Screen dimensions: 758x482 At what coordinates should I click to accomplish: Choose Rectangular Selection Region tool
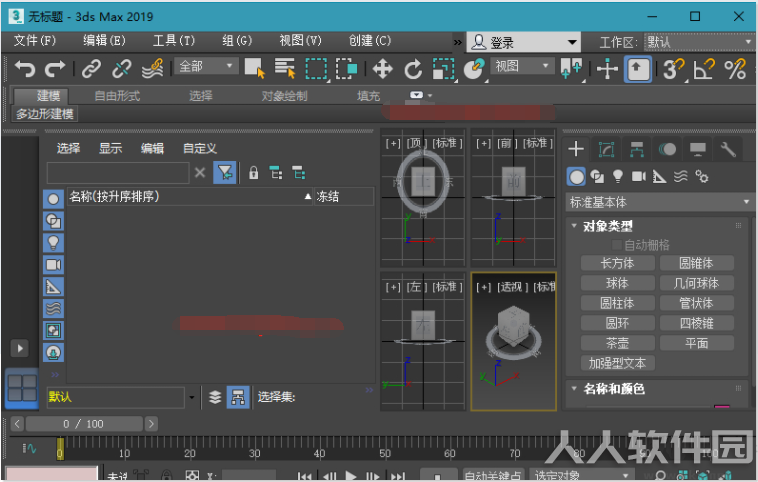pyautogui.click(x=316, y=69)
